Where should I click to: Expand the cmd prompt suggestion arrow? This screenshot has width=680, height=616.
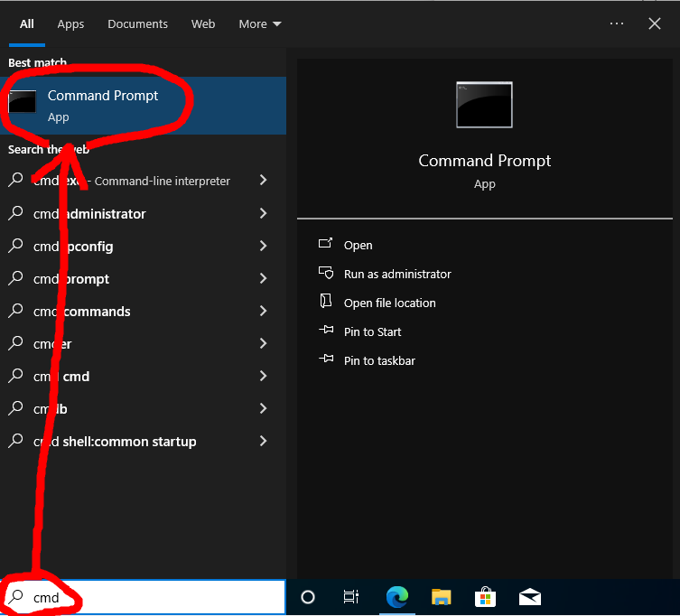coord(263,278)
